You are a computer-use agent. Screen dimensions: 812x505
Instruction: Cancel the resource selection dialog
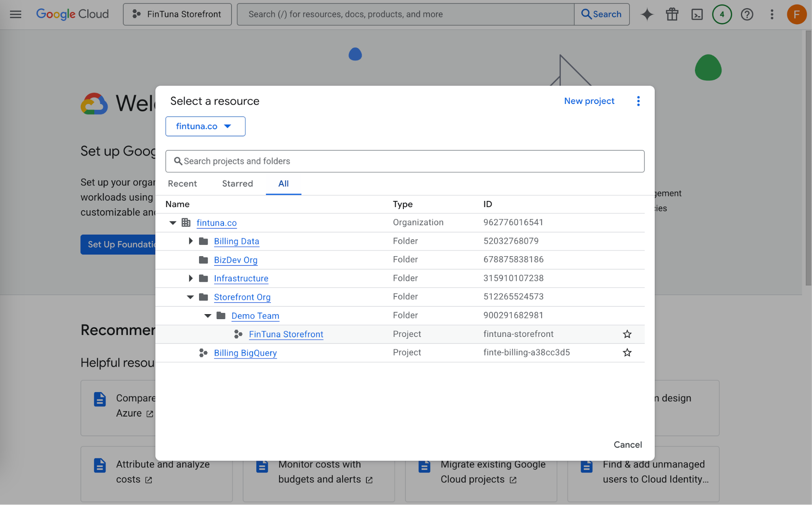click(x=628, y=445)
